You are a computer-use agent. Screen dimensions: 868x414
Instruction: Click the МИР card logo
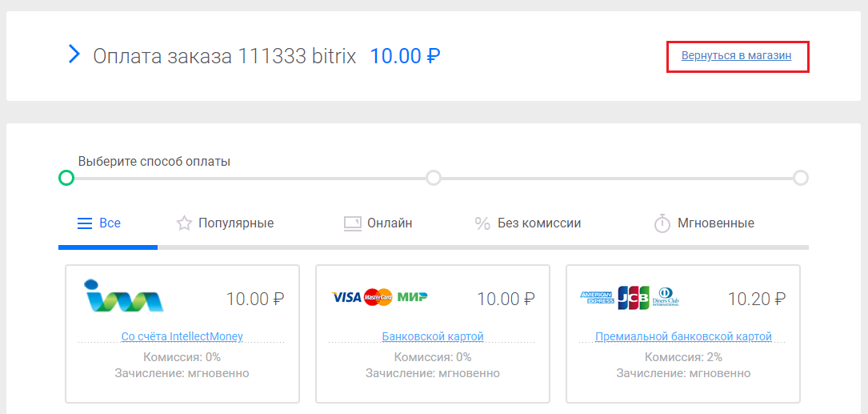point(413,297)
